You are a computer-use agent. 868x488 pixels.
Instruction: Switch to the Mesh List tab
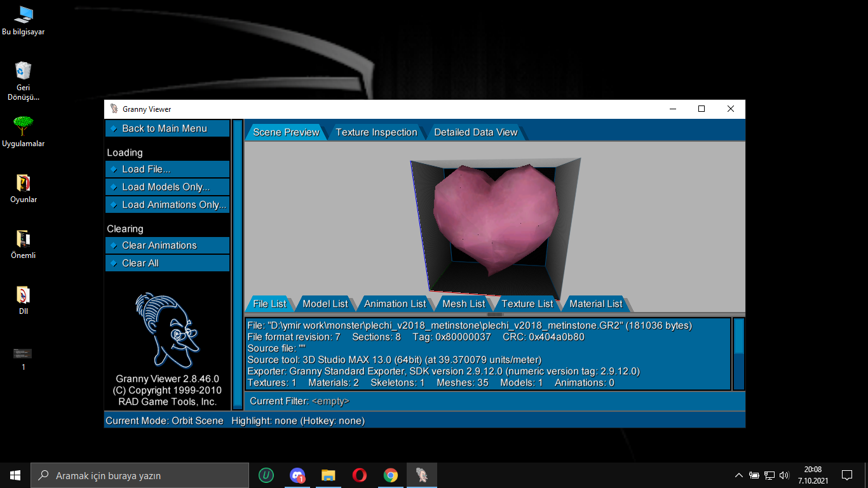[x=464, y=304]
